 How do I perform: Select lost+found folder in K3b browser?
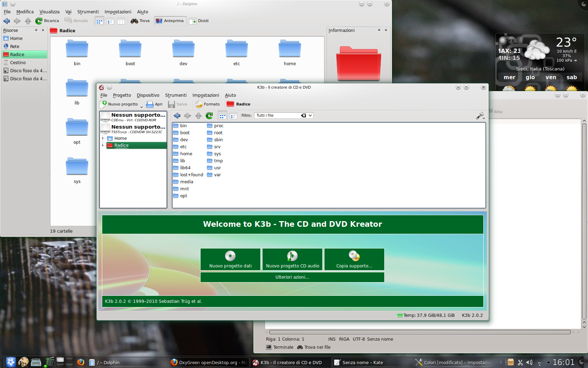[188, 175]
